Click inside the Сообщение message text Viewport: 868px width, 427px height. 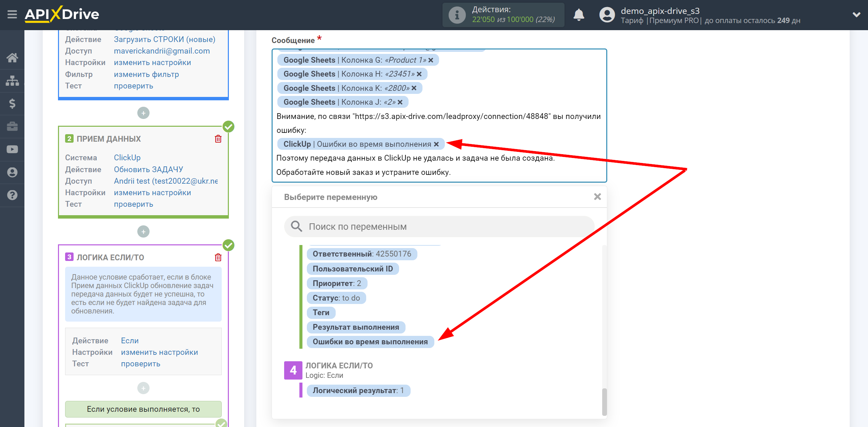pyautogui.click(x=439, y=116)
